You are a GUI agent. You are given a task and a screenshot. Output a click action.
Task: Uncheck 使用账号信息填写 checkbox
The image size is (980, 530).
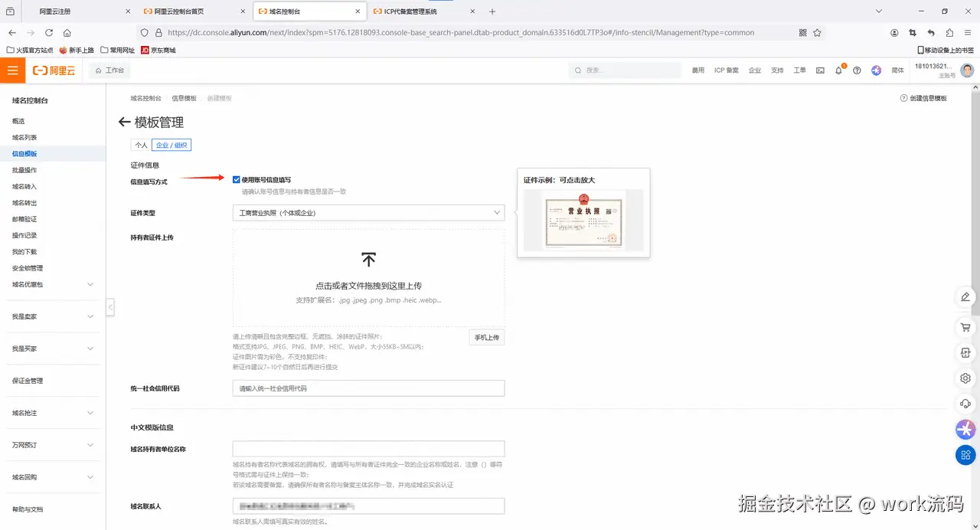(x=237, y=179)
